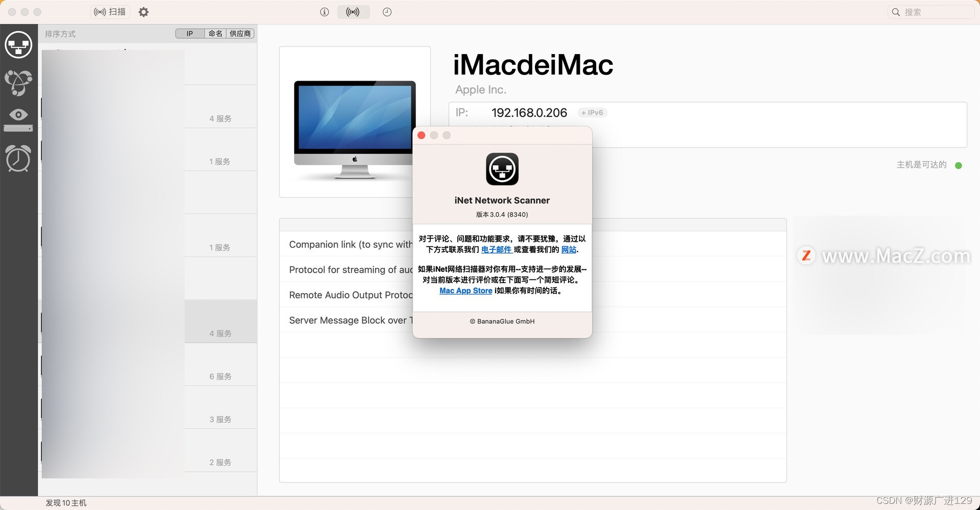980x510 pixels.
Task: Select the Remote Audio Output Protocol row
Action: click(533, 295)
